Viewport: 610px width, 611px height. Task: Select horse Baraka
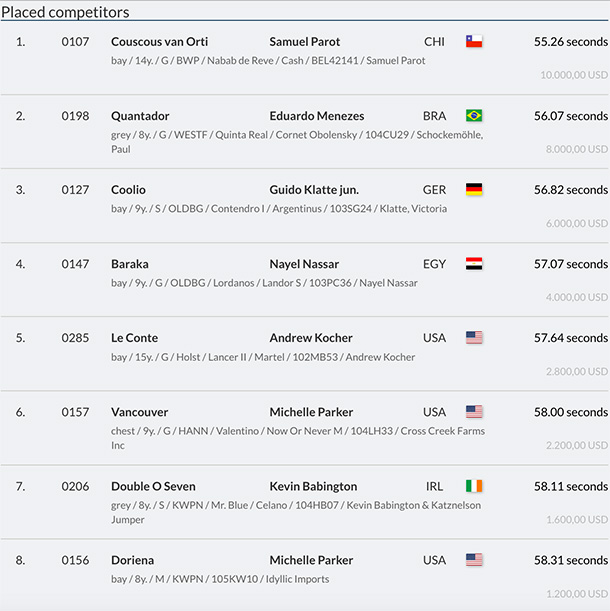(129, 264)
